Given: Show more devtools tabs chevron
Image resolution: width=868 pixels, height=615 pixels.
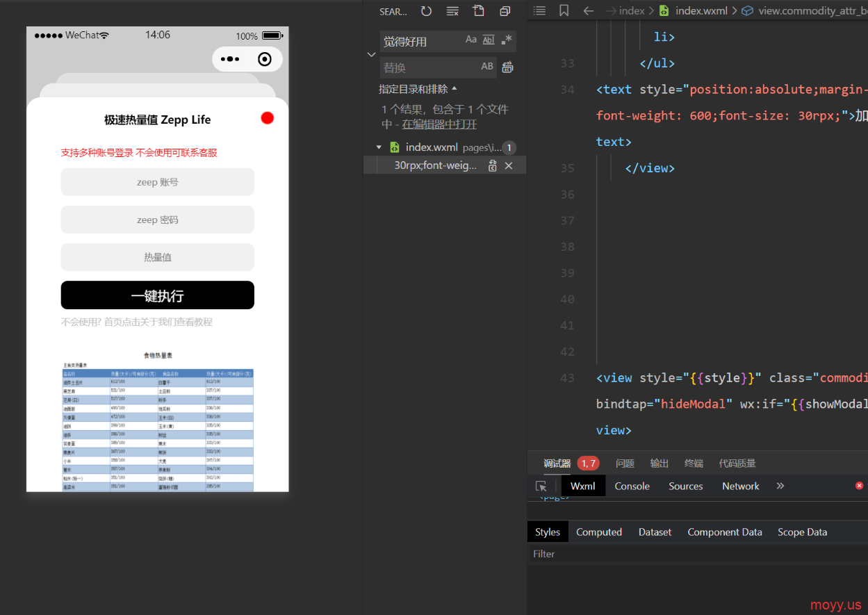Looking at the screenshot, I should [x=780, y=486].
